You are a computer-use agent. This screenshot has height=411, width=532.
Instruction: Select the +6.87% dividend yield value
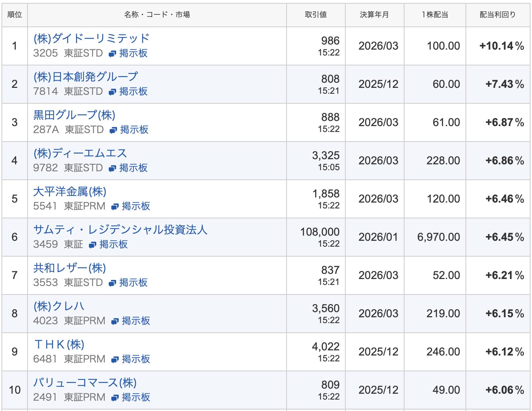coord(505,122)
